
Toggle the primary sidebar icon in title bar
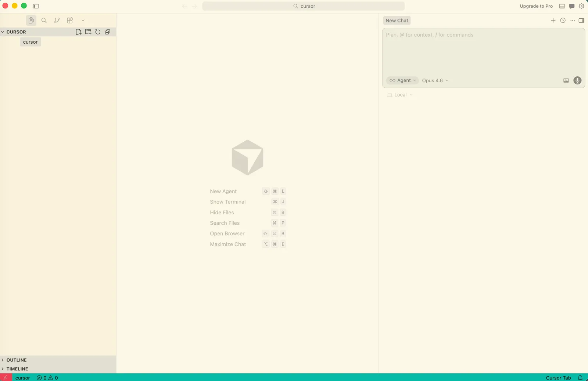point(36,6)
